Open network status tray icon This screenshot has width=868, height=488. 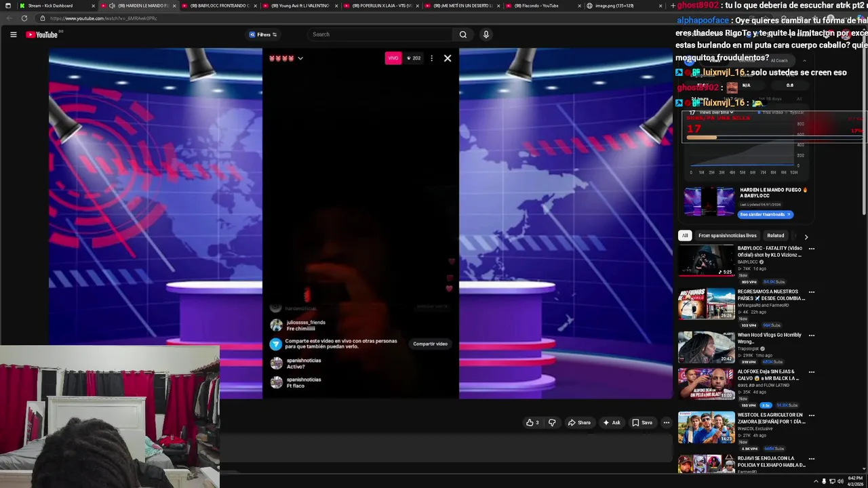pyautogui.click(x=832, y=481)
